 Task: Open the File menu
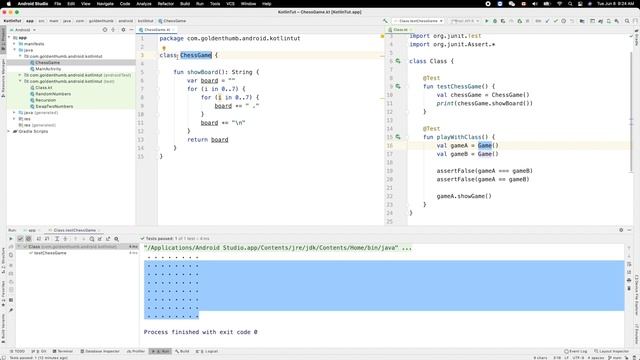[x=58, y=4]
